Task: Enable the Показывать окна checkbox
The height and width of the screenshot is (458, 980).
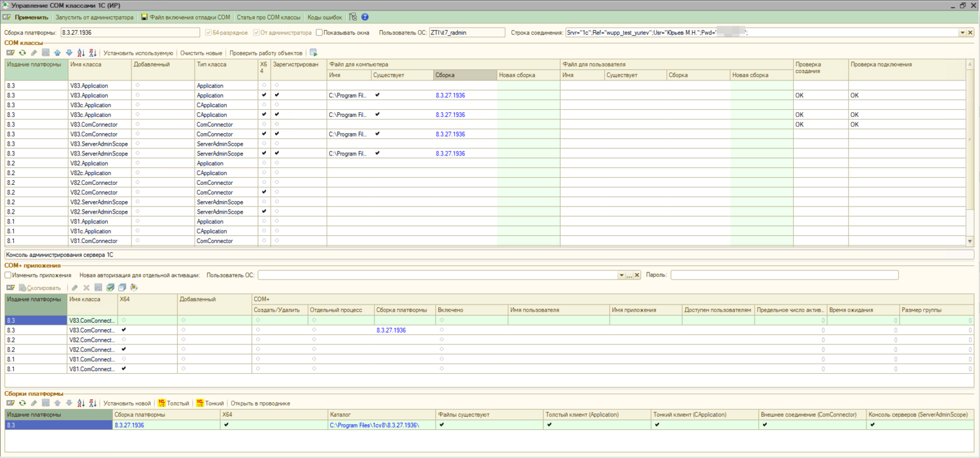Action: click(319, 32)
